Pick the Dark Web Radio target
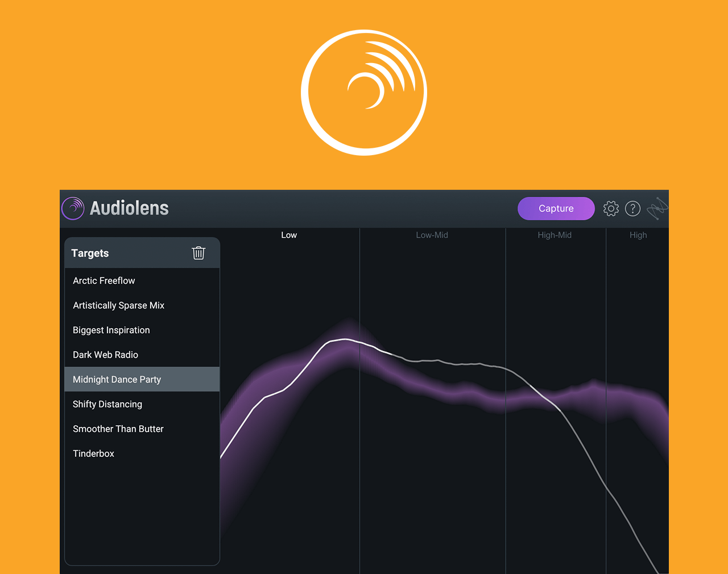The image size is (728, 574). click(142, 355)
